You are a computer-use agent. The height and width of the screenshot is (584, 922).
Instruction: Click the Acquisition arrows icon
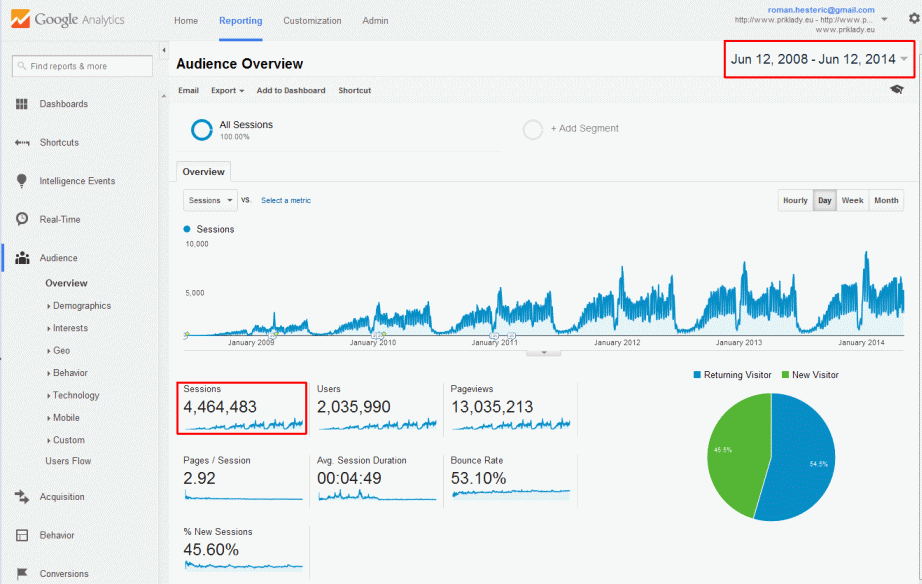click(22, 496)
